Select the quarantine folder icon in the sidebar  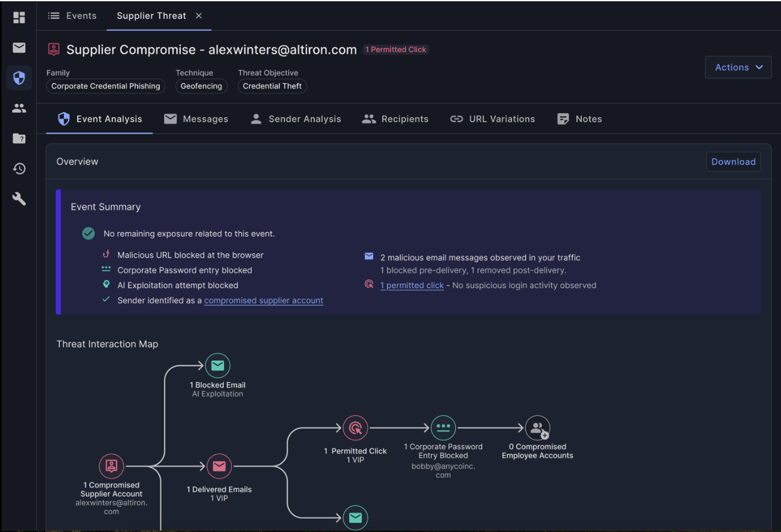pos(18,138)
